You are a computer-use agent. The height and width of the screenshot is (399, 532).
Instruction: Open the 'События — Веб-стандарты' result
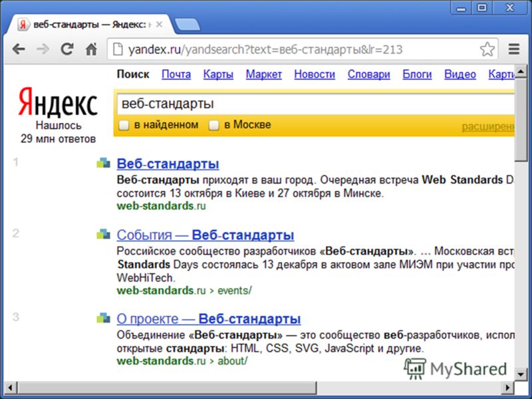[x=205, y=235]
